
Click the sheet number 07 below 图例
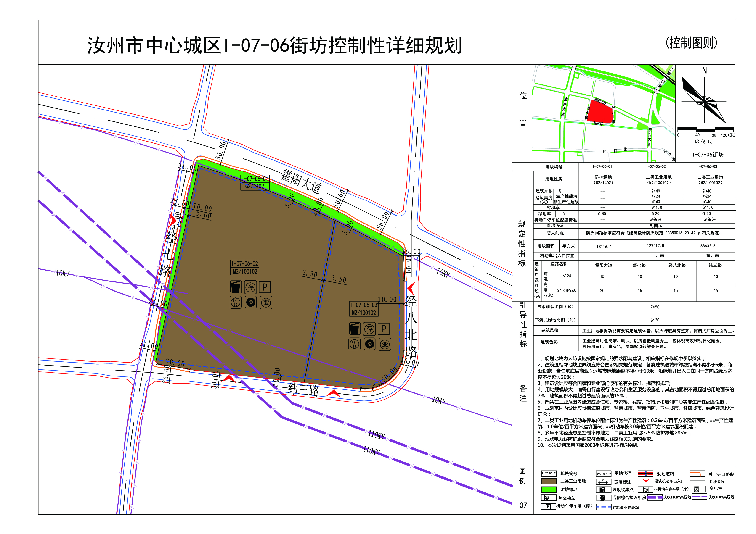click(x=523, y=505)
